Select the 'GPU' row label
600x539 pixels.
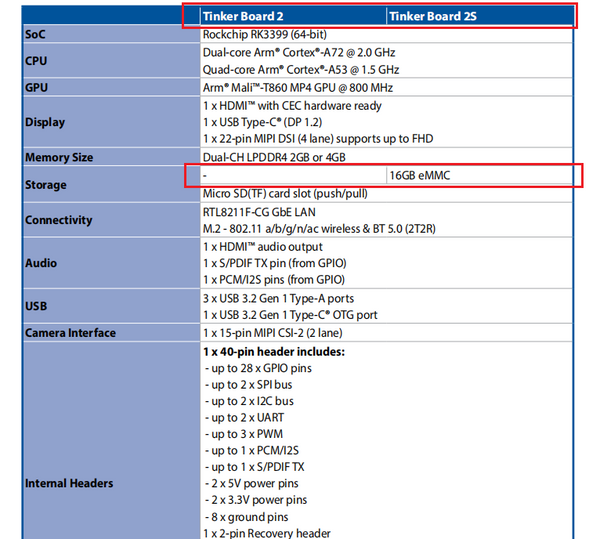(36, 88)
